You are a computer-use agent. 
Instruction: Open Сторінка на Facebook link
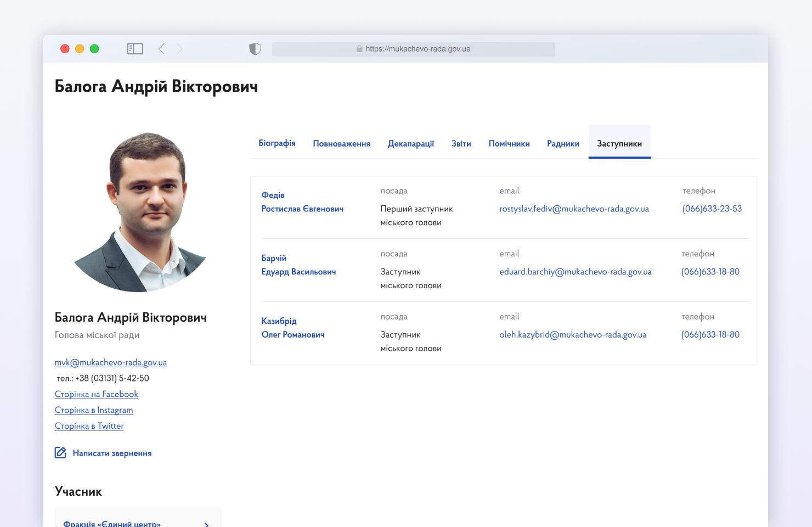[x=97, y=394]
